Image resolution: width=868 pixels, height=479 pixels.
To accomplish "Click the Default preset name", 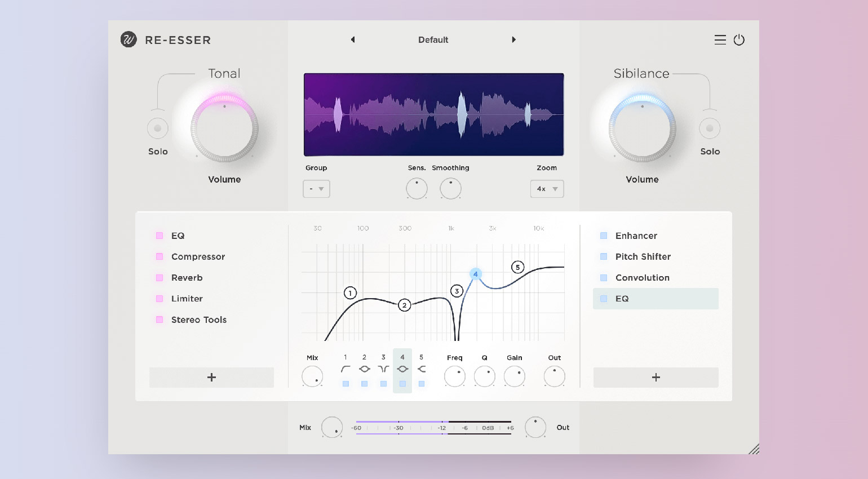I will 433,40.
